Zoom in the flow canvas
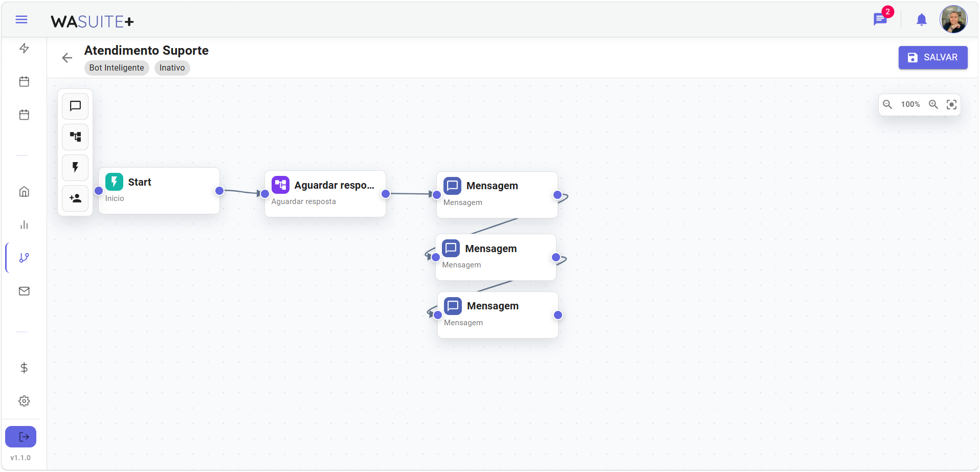 933,104
